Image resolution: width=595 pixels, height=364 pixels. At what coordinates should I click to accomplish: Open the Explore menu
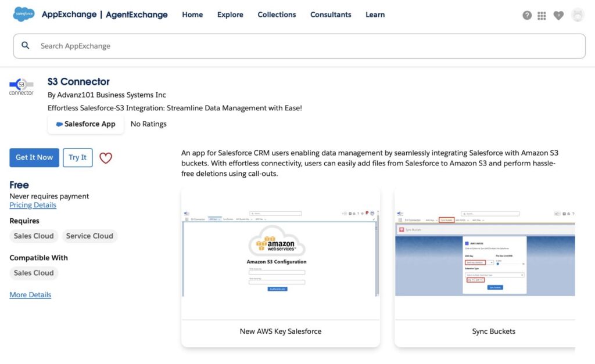(230, 15)
